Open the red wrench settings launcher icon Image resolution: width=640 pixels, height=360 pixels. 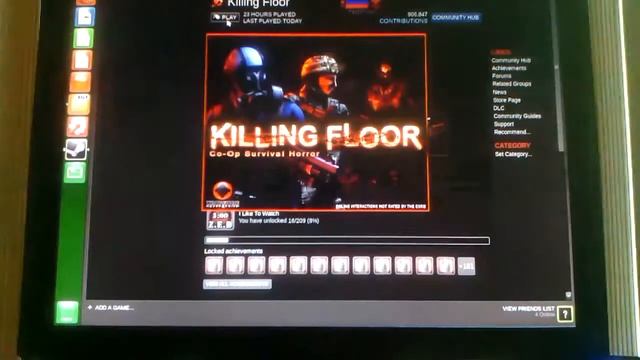(77, 127)
